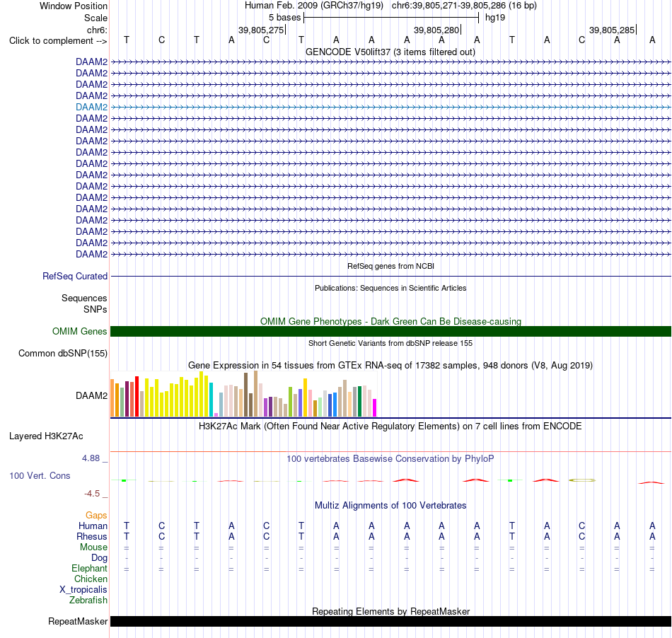Select the X_tropicalis alignment row label
Viewport: 672px width, 638px height.
point(83,590)
